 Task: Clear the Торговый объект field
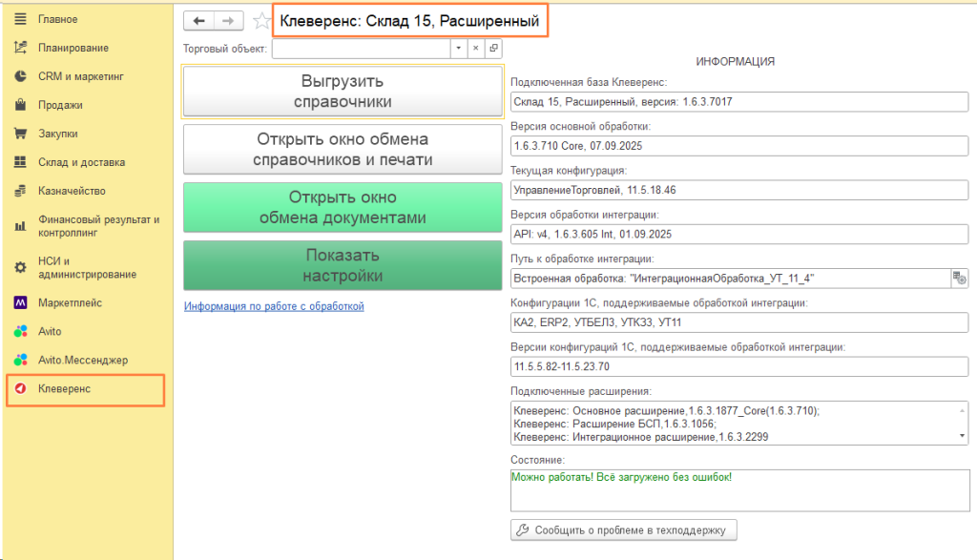pos(475,48)
